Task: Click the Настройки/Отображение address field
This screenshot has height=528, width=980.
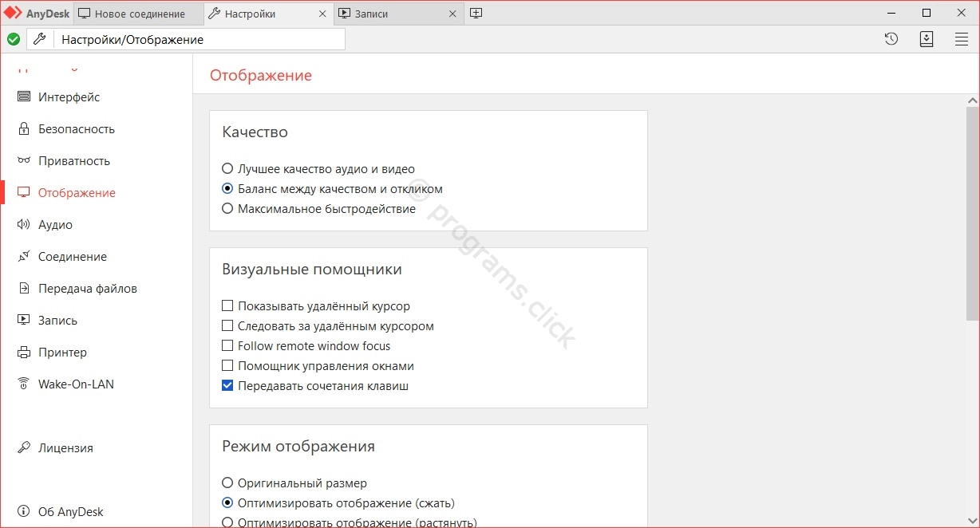Action: click(200, 39)
